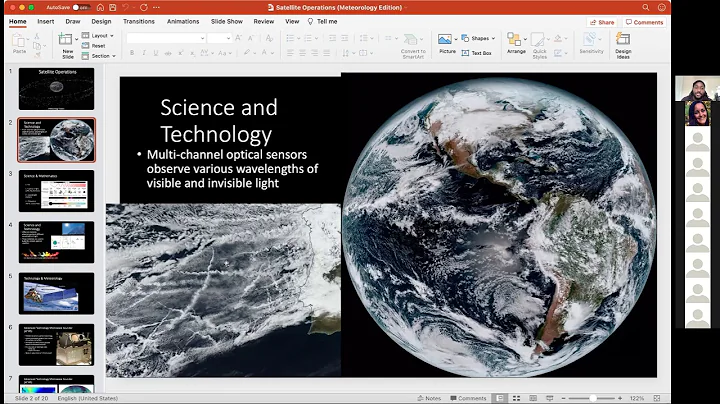Toggle Bold formatting
The width and height of the screenshot is (720, 404).
point(132,53)
